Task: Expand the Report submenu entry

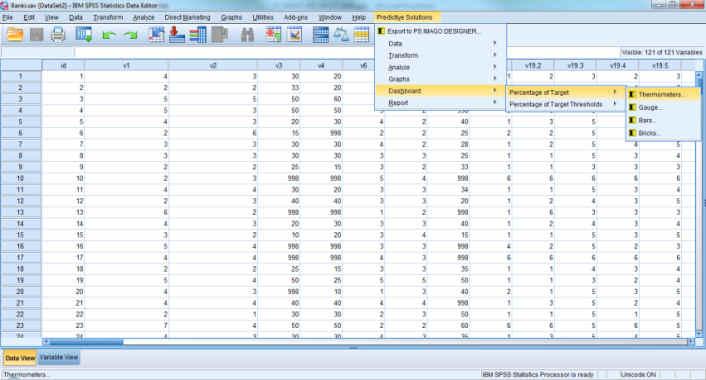Action: (440, 103)
